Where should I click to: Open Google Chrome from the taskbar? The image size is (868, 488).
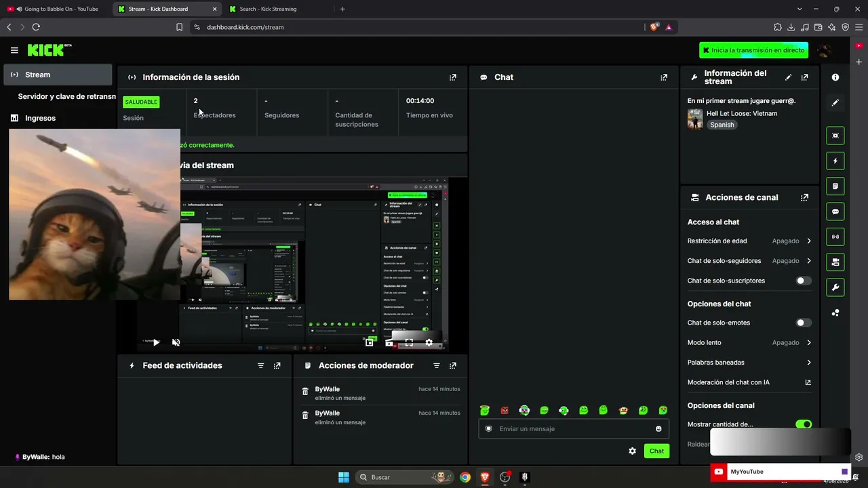(x=465, y=477)
